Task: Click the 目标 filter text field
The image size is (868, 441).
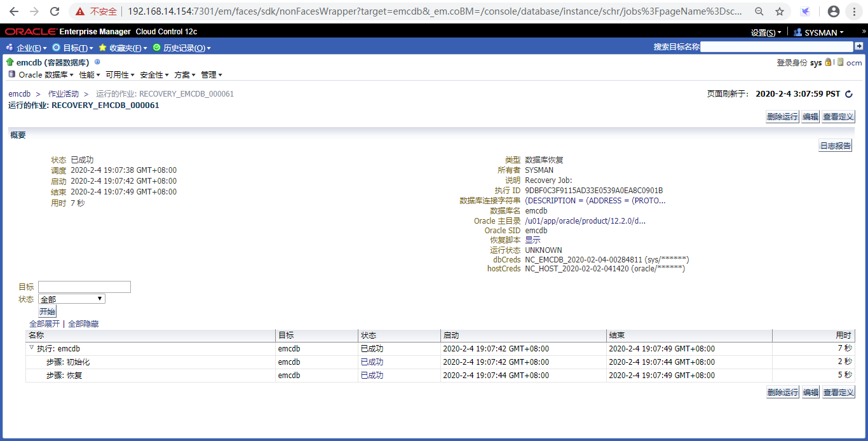Action: point(85,287)
